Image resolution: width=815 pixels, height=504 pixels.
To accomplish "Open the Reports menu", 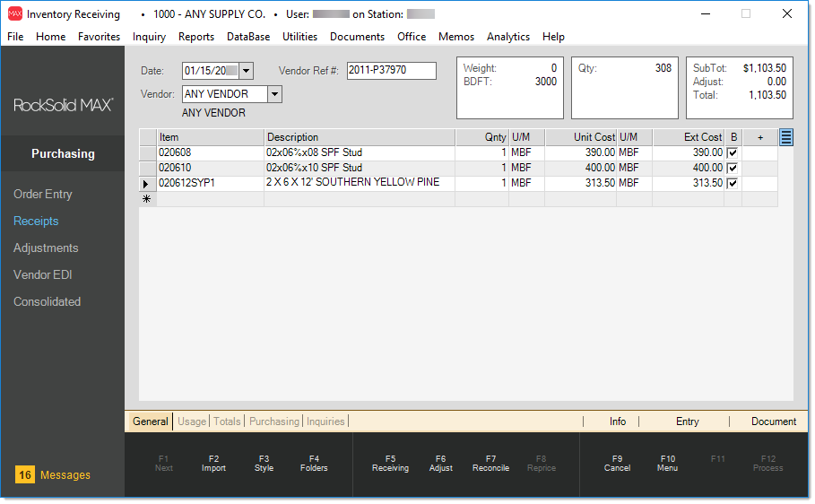I will (x=196, y=37).
